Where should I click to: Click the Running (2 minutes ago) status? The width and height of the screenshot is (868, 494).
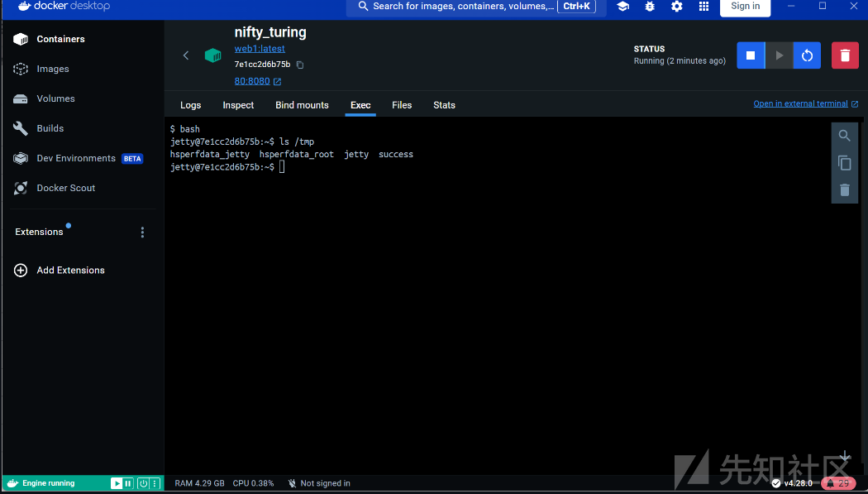point(680,61)
